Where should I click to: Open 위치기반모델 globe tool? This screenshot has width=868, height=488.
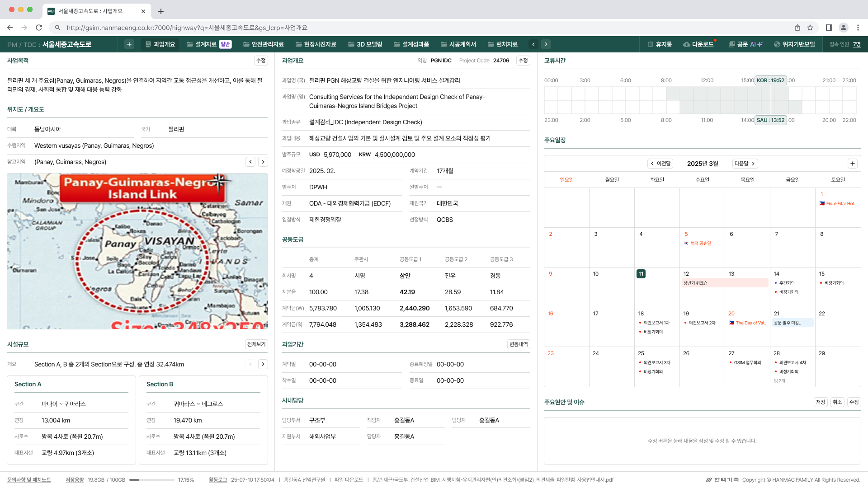[794, 44]
